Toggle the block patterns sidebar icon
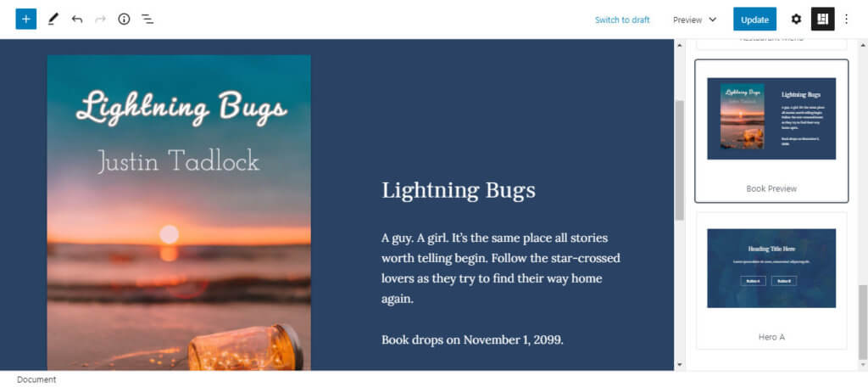Screen dimensions: 868x387 coord(822,20)
